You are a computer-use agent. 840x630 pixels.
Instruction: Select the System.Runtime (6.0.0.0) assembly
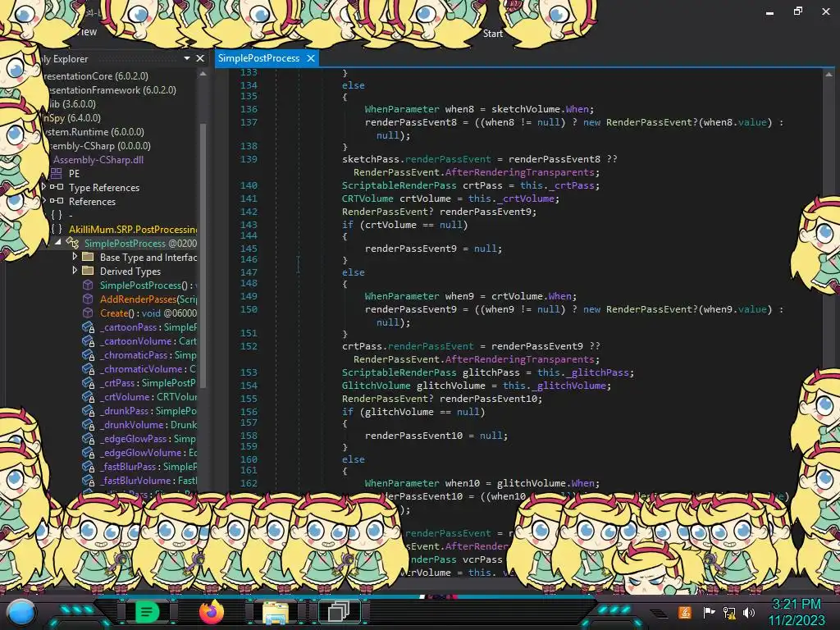(95, 132)
